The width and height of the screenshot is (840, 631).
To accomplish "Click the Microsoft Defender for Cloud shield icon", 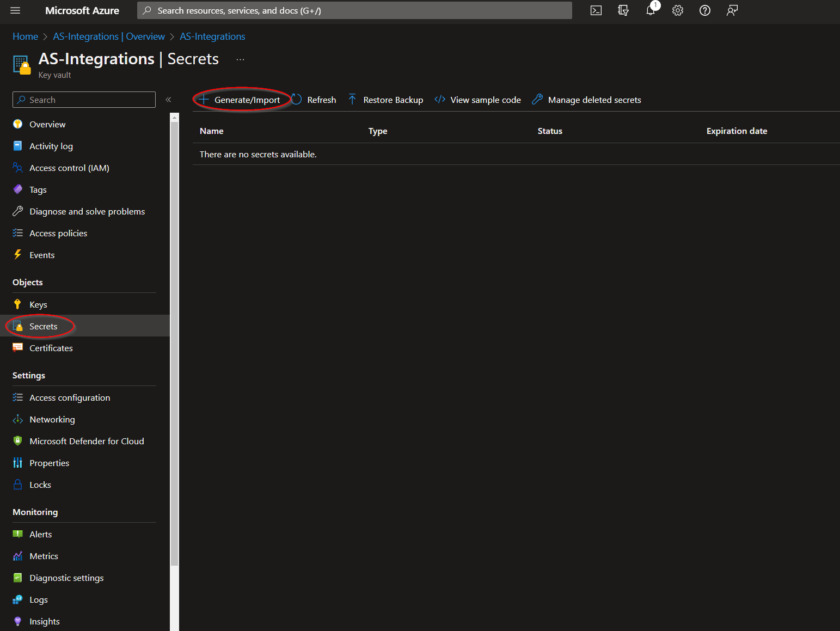I will pyautogui.click(x=18, y=441).
